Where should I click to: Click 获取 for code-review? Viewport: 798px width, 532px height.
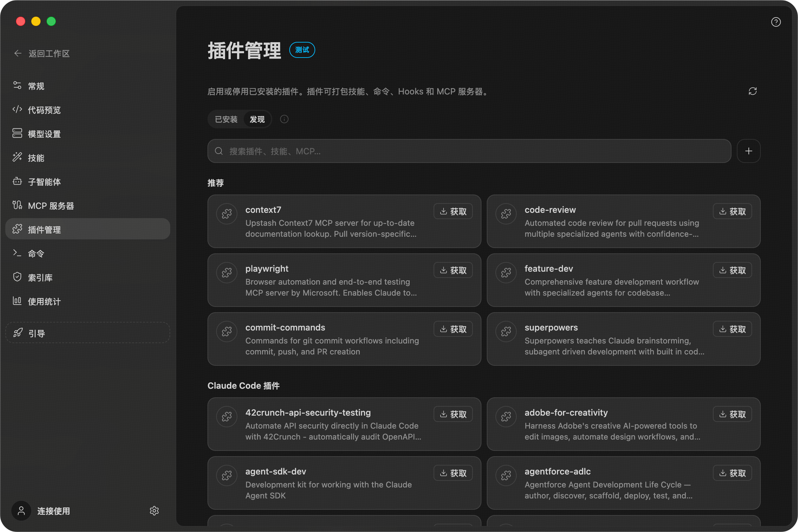coord(732,211)
